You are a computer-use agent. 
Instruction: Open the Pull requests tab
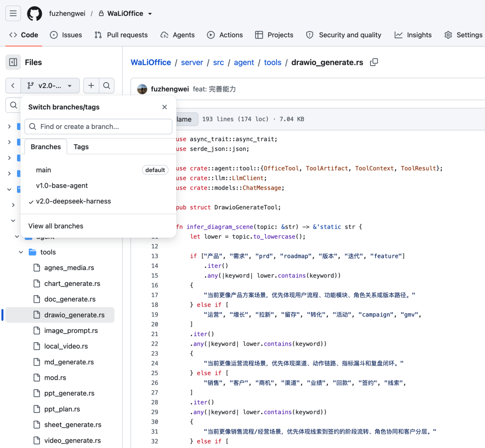click(121, 35)
